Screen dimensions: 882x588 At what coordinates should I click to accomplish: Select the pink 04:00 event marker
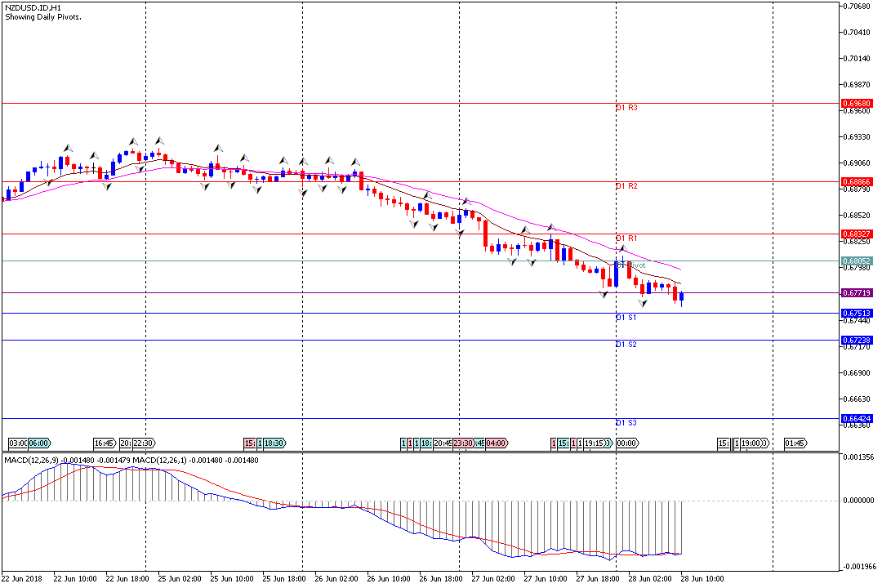click(x=497, y=443)
